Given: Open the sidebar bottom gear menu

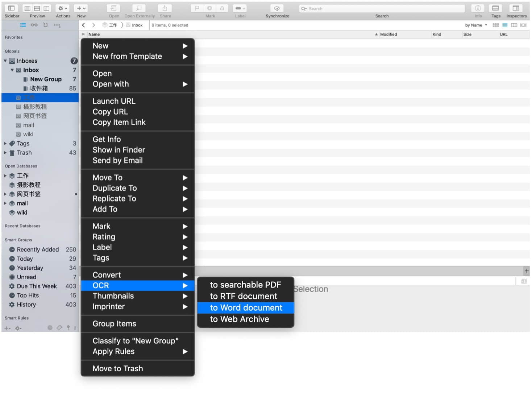Looking at the screenshot, I should pyautogui.click(x=18, y=328).
